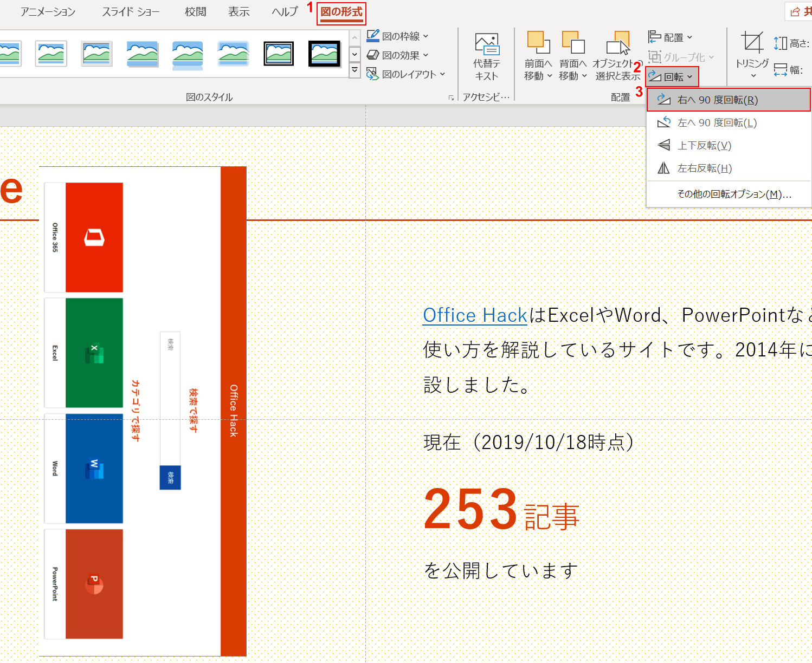This screenshot has height=663, width=812.
Task: Open 図のスタイル dialog launcher
Action: (451, 98)
